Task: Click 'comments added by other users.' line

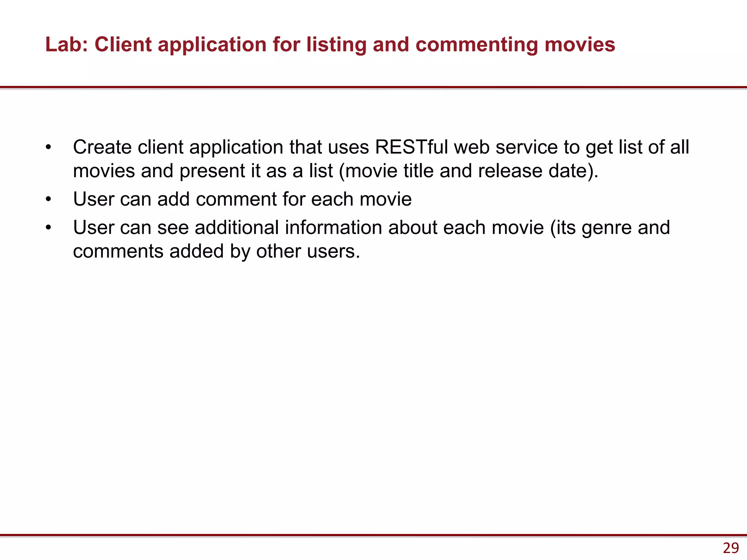Action: click(216, 251)
